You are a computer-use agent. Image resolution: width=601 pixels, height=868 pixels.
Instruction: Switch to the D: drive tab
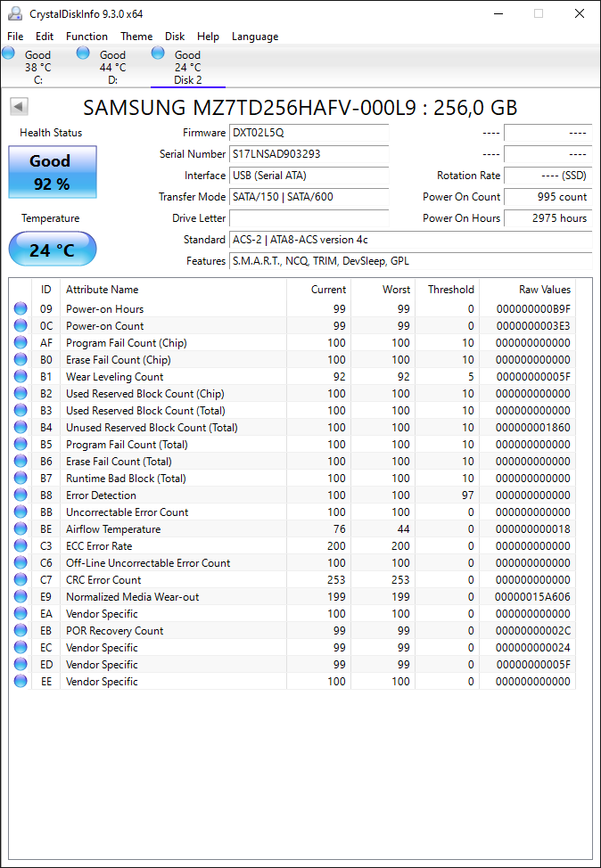pos(112,67)
